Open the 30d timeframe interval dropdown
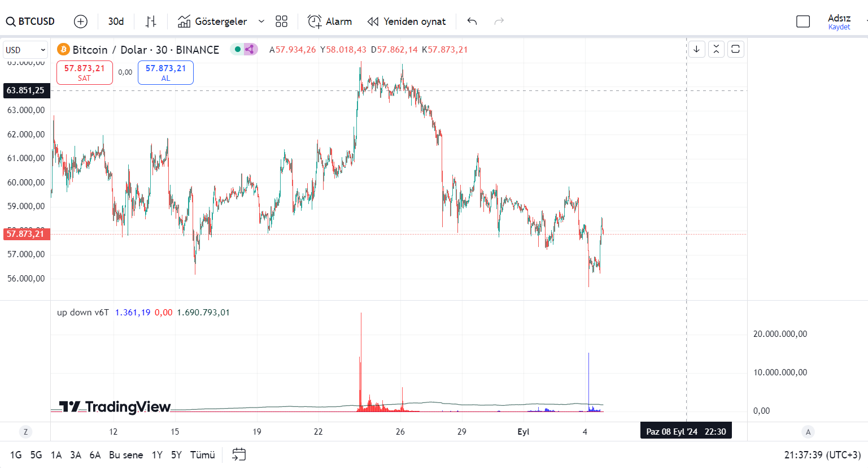Viewport: 868px width, 468px height. (116, 21)
